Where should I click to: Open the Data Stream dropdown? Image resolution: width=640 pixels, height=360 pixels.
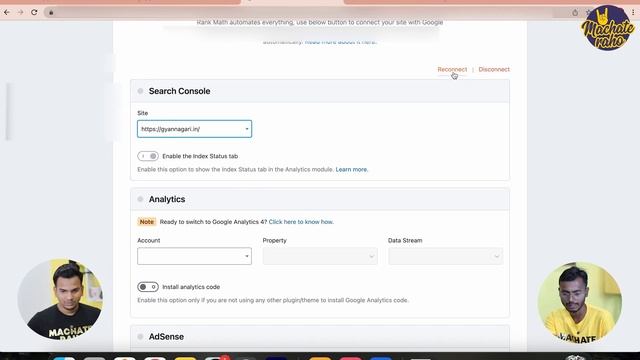445,256
